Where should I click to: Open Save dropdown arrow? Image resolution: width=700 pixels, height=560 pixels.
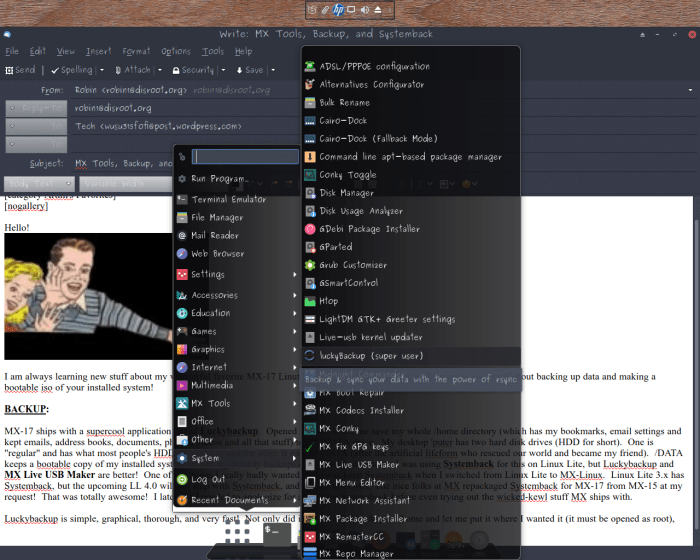[x=273, y=70]
